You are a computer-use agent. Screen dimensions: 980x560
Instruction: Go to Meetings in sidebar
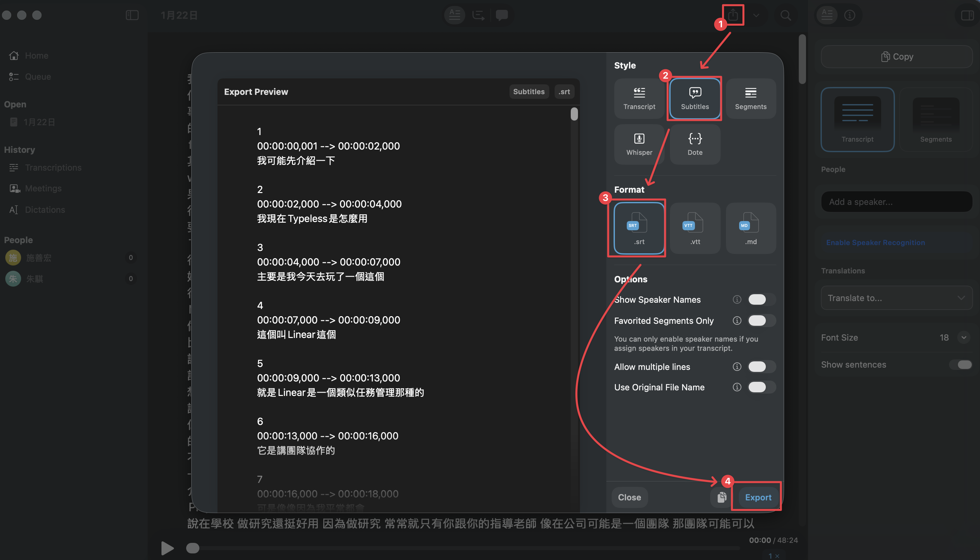click(x=43, y=188)
